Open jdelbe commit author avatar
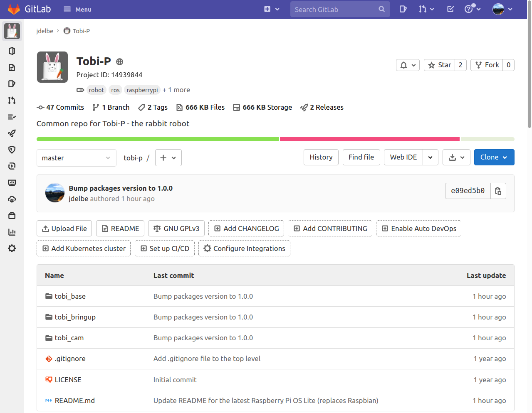 (55, 193)
